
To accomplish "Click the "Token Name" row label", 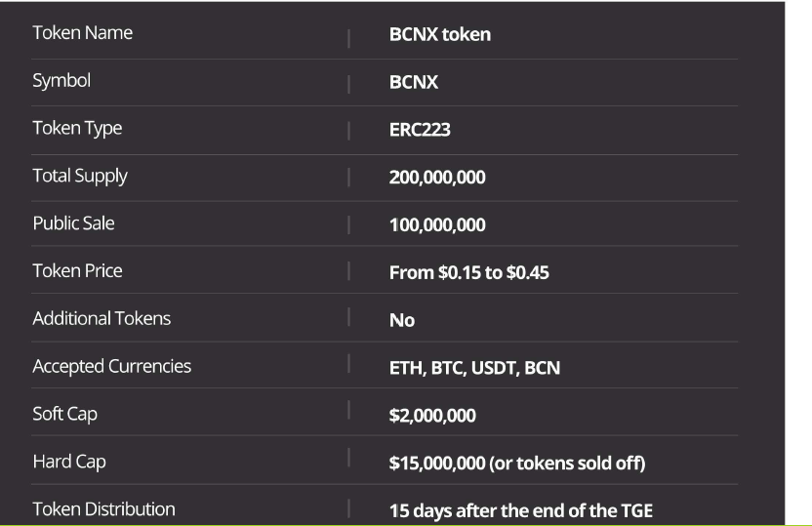I will pos(83,33).
